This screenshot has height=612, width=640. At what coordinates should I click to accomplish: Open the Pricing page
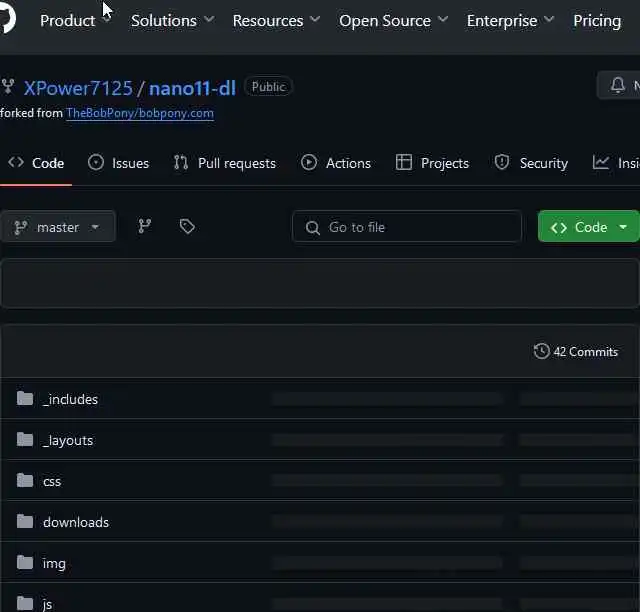click(x=597, y=20)
